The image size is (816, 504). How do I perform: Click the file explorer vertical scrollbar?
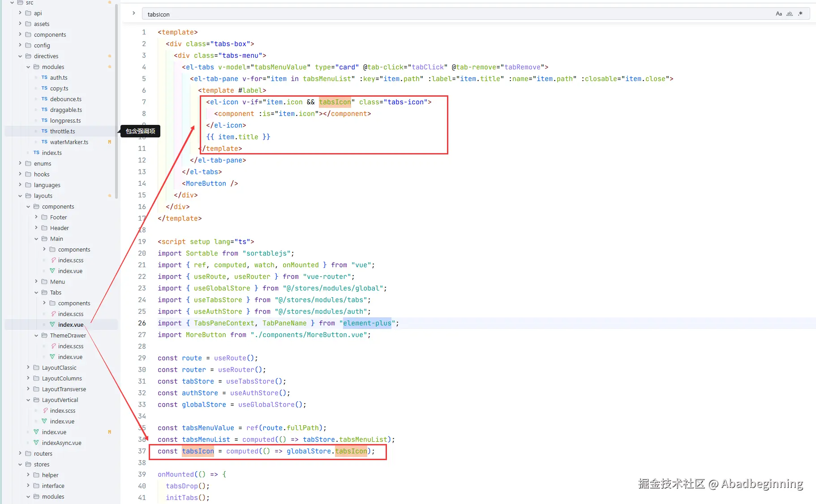(116, 101)
